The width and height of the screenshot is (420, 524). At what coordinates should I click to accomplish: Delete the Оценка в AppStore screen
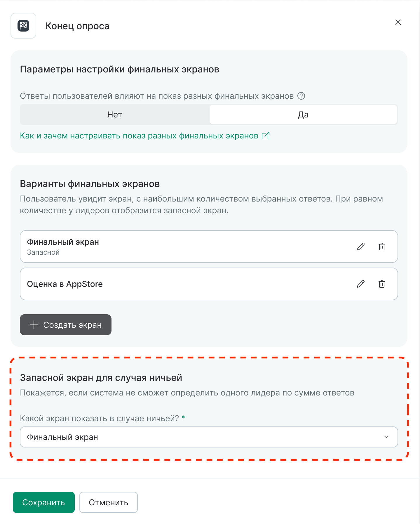382,284
